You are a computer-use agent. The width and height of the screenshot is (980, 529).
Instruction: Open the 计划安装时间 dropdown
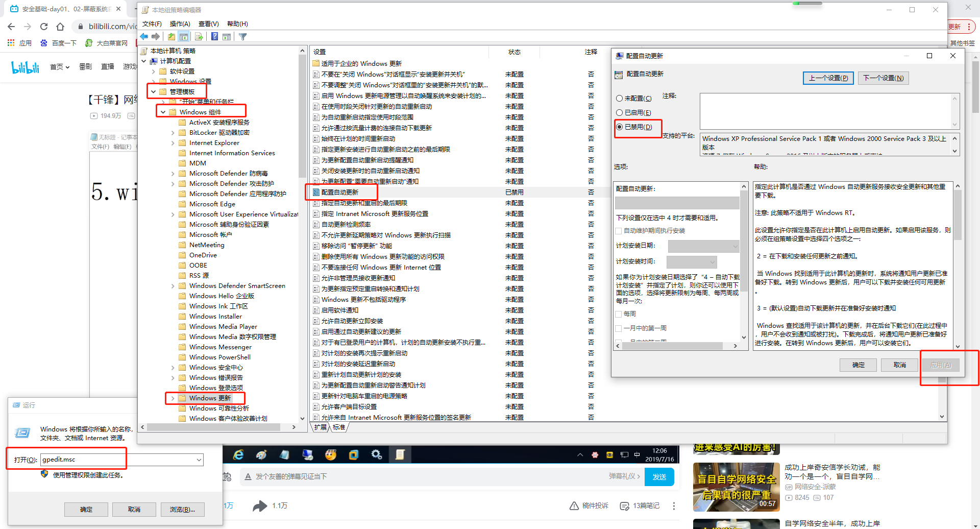click(x=692, y=262)
